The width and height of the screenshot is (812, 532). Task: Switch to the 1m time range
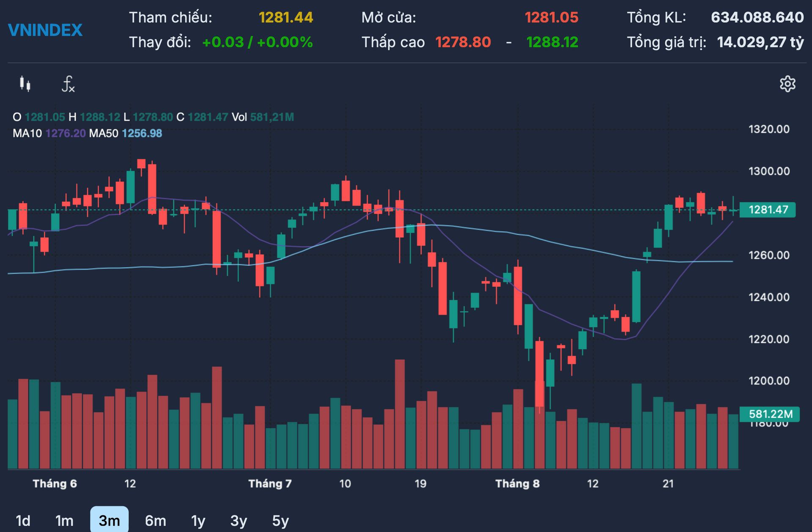(x=64, y=521)
